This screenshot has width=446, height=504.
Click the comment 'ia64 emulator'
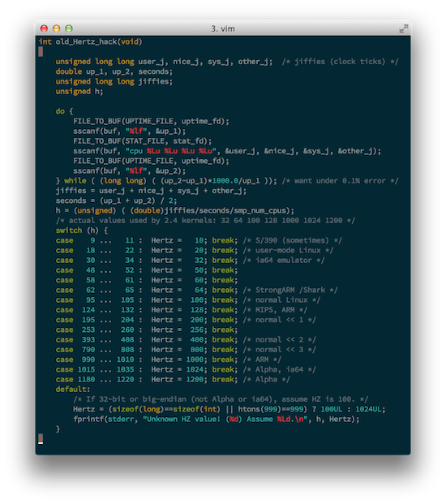coord(284,261)
